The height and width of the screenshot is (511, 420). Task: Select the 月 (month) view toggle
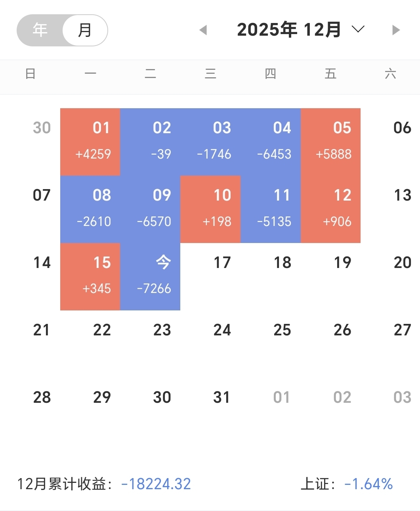(x=85, y=30)
